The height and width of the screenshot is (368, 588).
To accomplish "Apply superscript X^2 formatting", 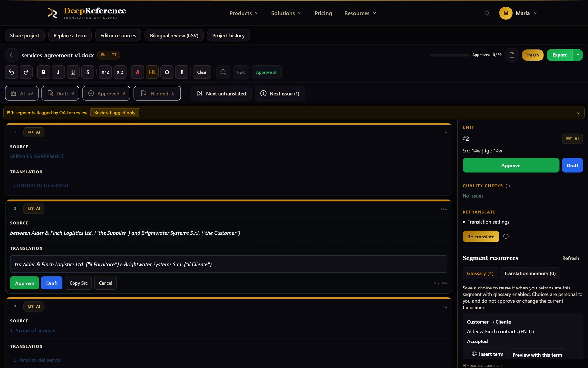I will point(105,72).
